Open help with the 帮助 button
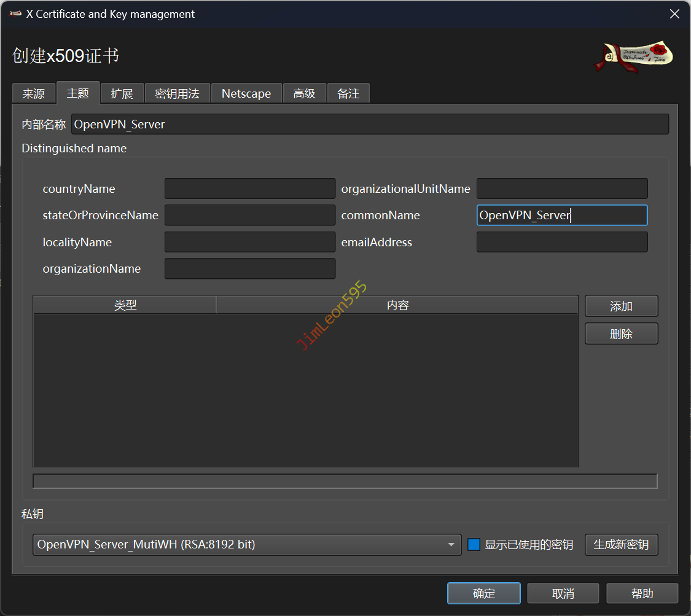Image resolution: width=691 pixels, height=616 pixels. click(x=642, y=593)
